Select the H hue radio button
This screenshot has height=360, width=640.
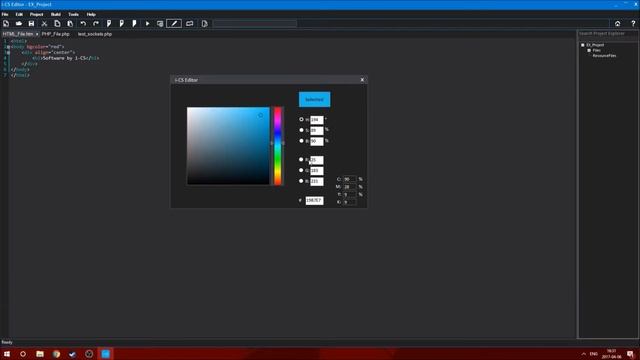301,119
